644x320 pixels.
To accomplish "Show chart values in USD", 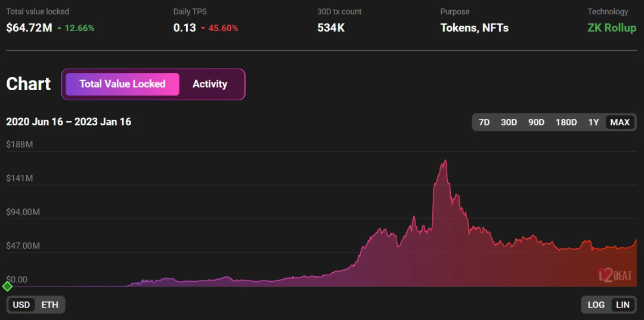I will pyautogui.click(x=21, y=305).
